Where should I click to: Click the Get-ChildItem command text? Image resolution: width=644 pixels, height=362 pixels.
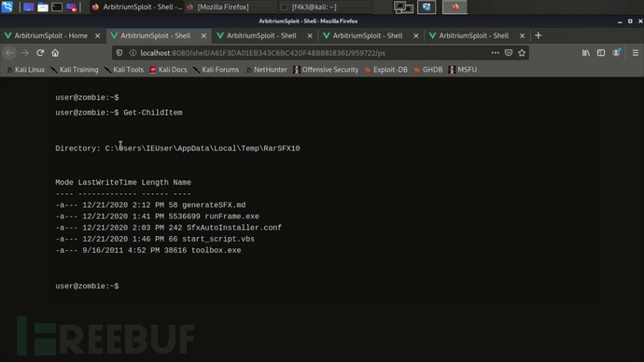click(x=153, y=113)
